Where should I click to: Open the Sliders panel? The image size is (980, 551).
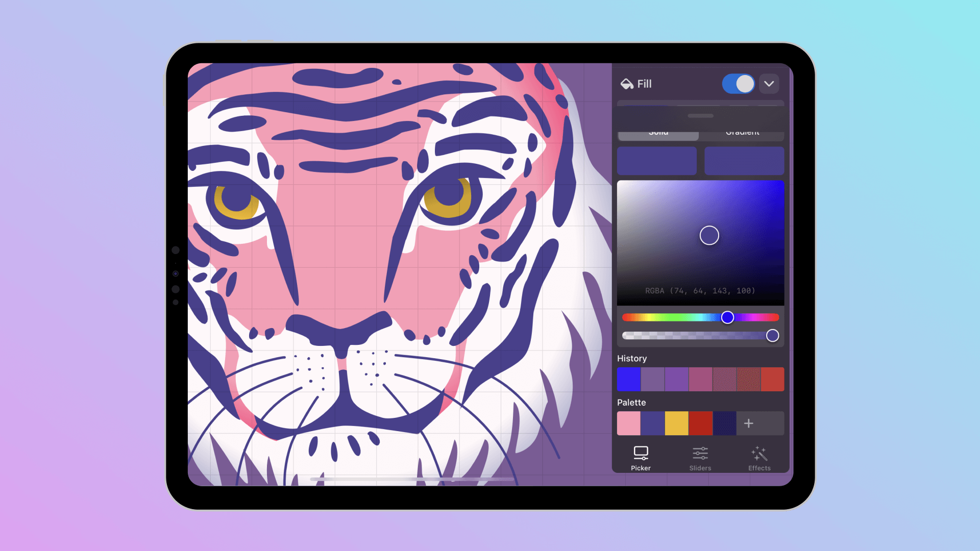[700, 458]
